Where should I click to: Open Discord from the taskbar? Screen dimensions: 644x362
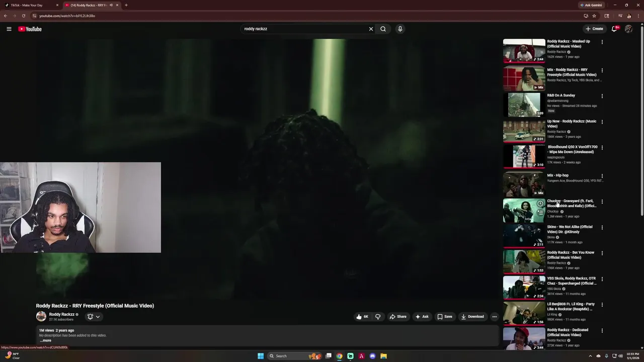pyautogui.click(x=372, y=356)
